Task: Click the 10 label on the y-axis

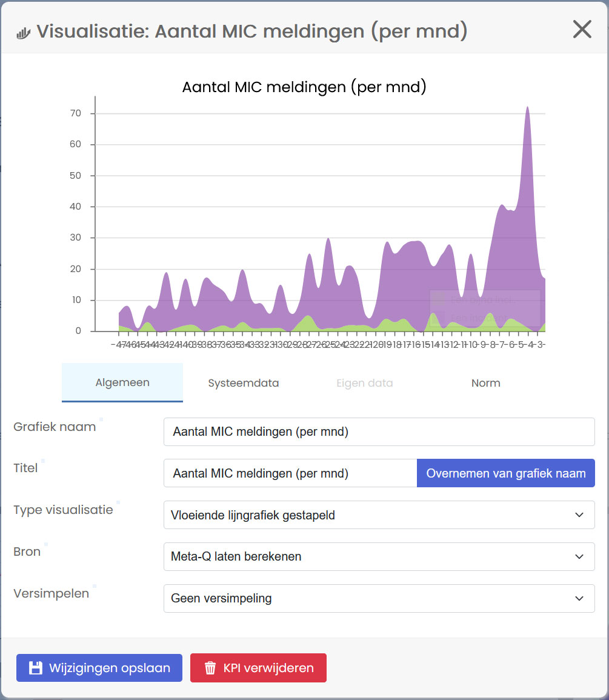Action: pyautogui.click(x=76, y=300)
